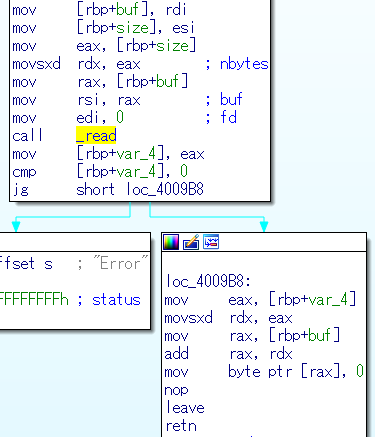Select the 'mov eax, [rbp+size]' line
The width and height of the screenshot is (375, 437).
[104, 46]
